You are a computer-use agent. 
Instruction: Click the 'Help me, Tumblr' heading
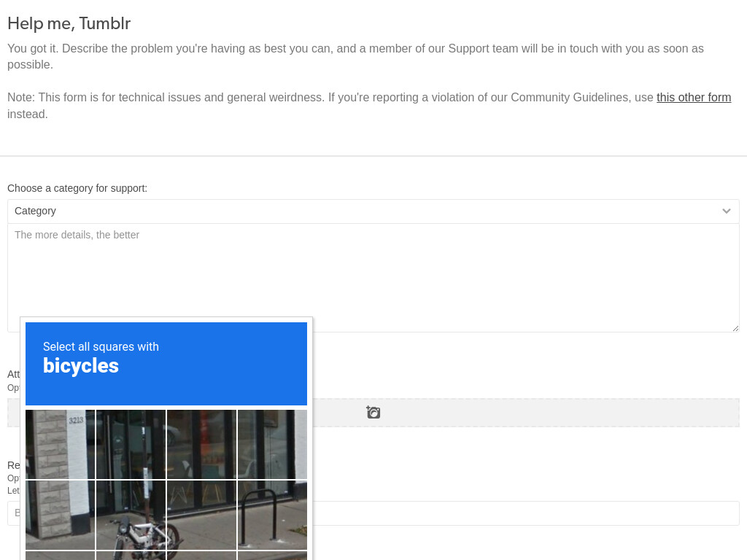pos(69,23)
